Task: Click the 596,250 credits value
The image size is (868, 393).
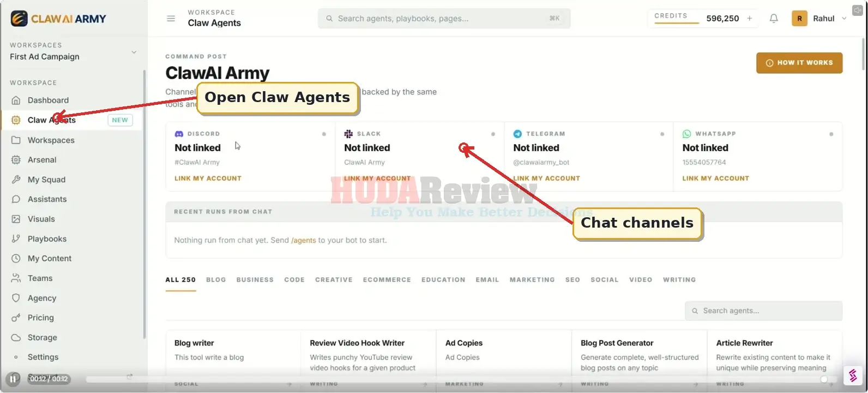Action: tap(722, 19)
